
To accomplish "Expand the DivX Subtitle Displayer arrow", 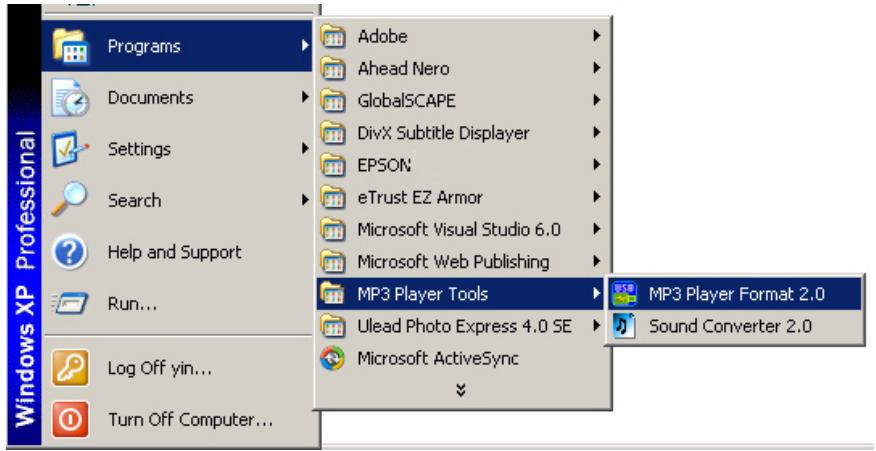I will point(597,133).
